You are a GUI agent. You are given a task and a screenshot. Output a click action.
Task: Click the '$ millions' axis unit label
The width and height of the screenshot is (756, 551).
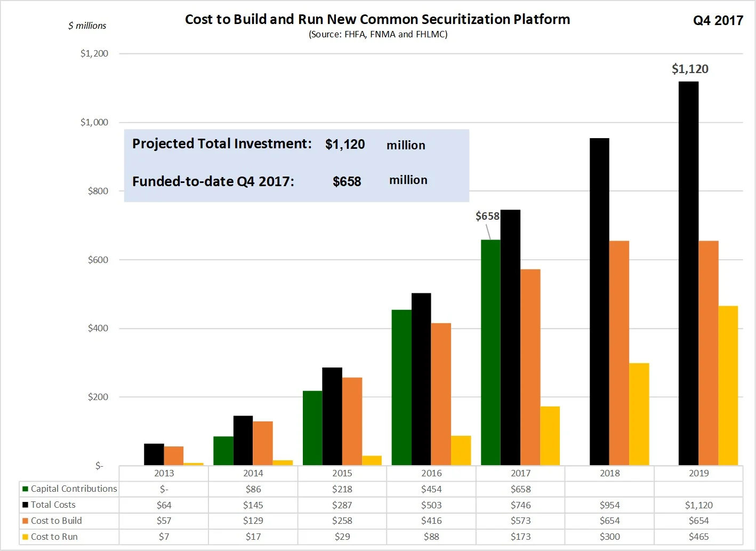click(x=87, y=26)
